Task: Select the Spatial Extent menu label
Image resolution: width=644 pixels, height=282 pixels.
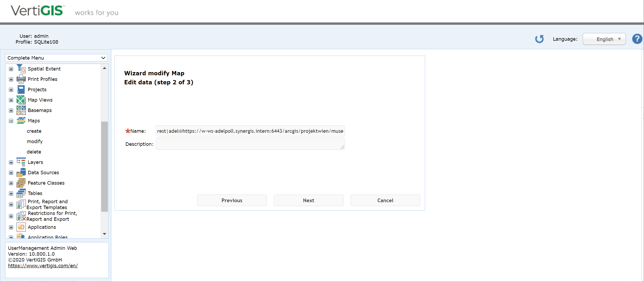Action: (x=44, y=69)
